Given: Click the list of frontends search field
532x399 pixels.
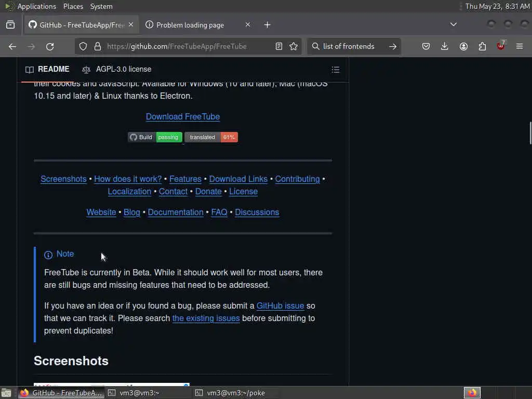Looking at the screenshot, I should tap(353, 46).
